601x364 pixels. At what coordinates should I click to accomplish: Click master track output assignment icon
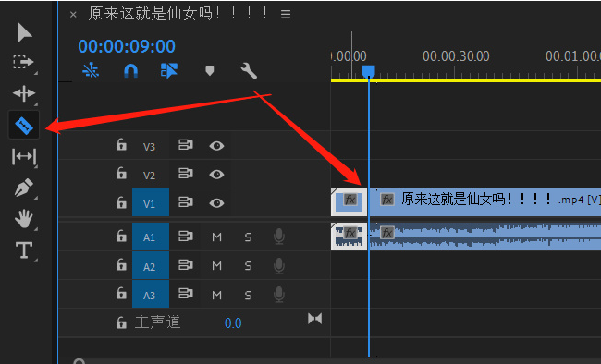coord(314,319)
